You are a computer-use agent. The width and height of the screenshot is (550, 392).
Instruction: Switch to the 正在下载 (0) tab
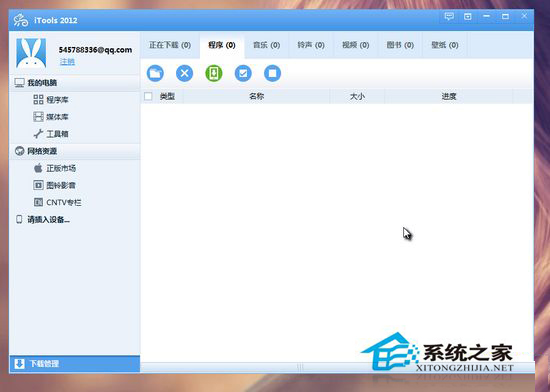coord(170,45)
